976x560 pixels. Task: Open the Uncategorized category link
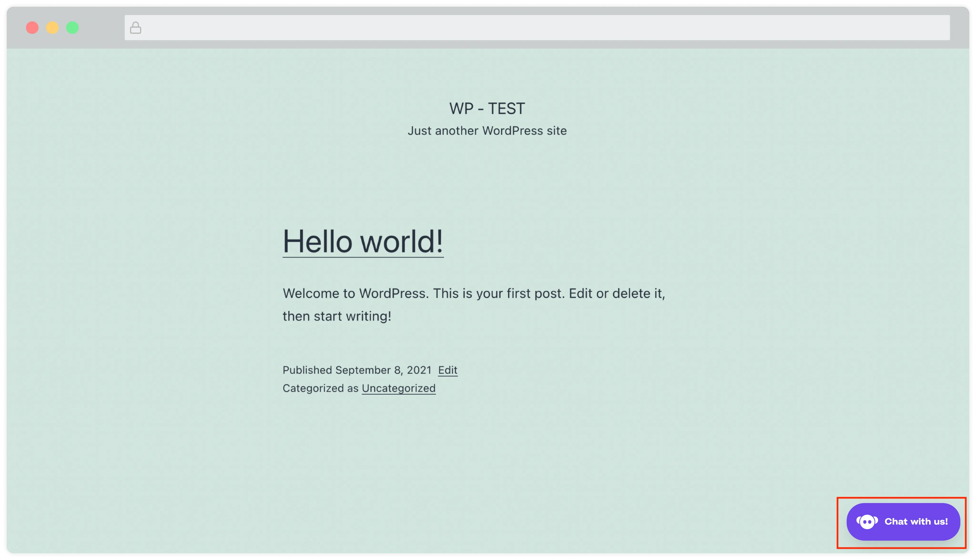pyautogui.click(x=398, y=388)
